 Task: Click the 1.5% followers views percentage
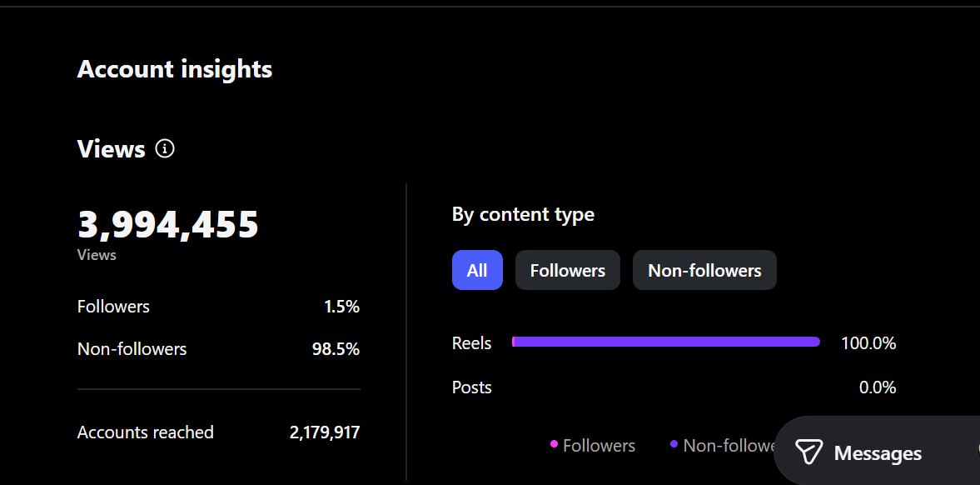point(341,307)
